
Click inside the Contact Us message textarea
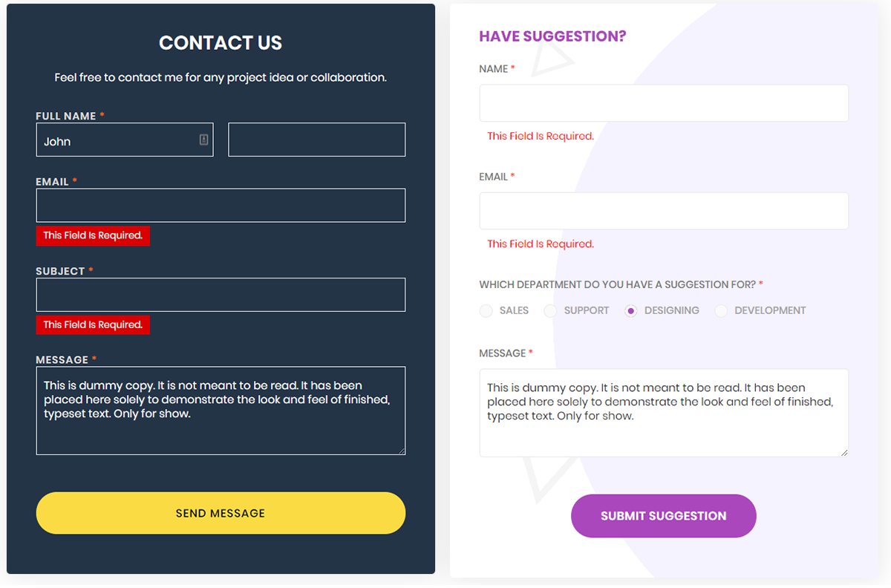pos(221,427)
